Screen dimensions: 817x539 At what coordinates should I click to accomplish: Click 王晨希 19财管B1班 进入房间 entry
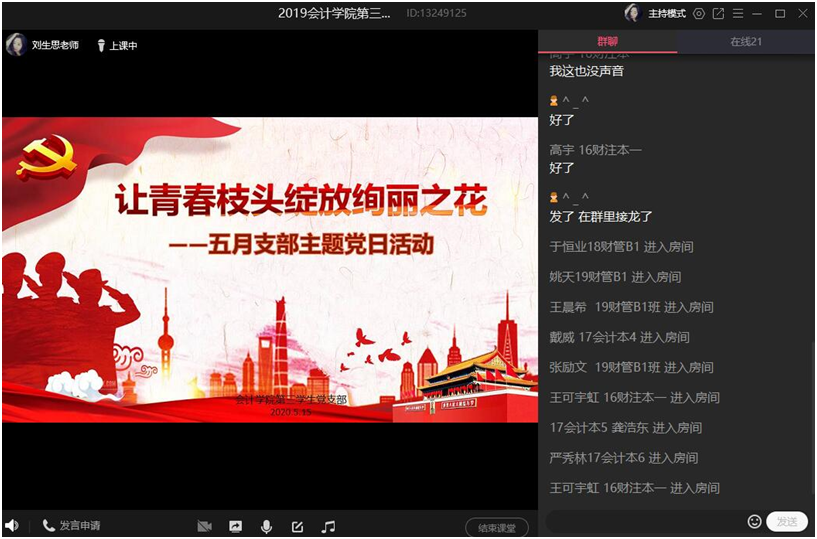(631, 307)
